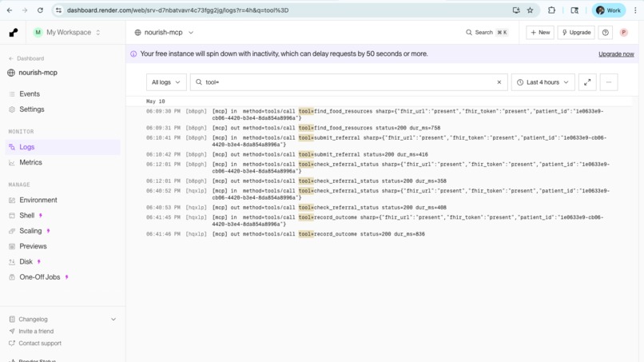
Task: Click the 06:10:41 PM submit_referral in log
Action: click(378, 141)
